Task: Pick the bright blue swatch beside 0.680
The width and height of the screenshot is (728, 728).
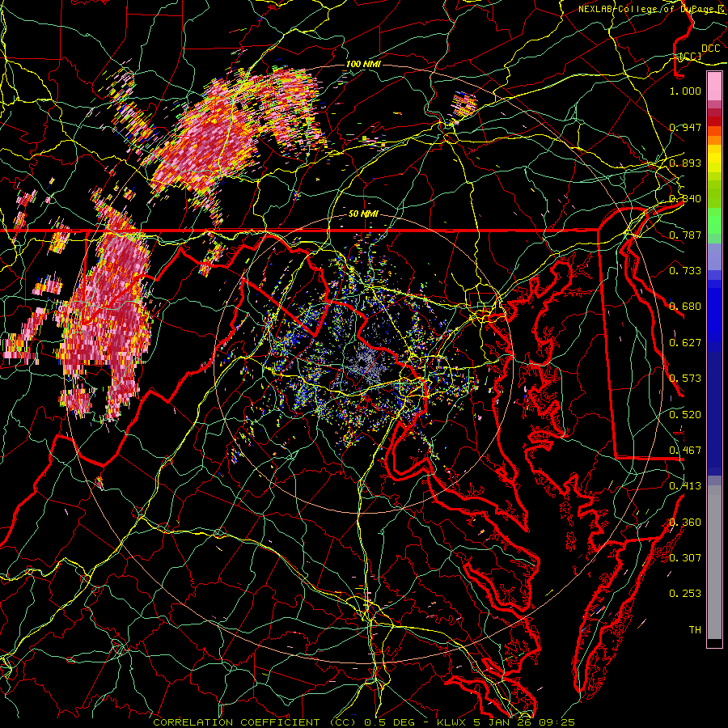Action: [714, 311]
